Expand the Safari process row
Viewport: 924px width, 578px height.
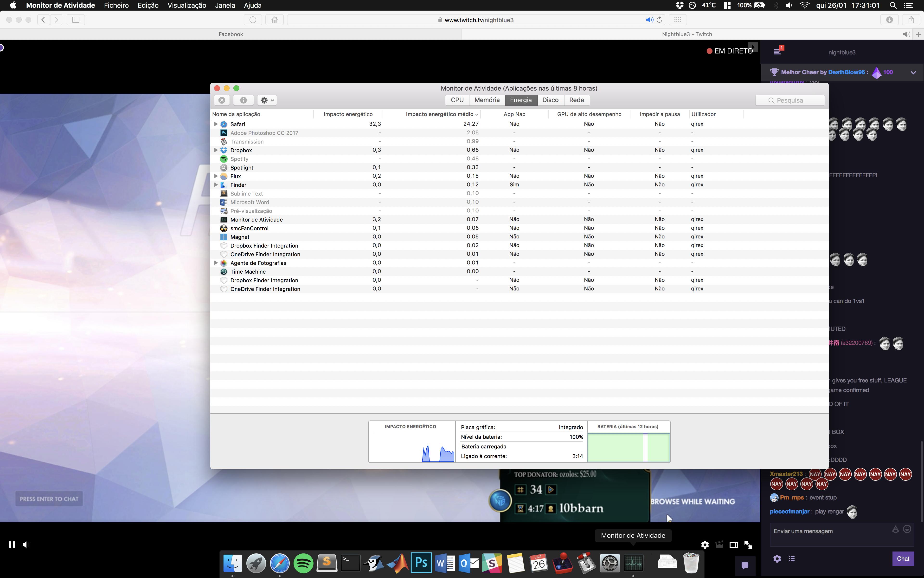pyautogui.click(x=216, y=124)
